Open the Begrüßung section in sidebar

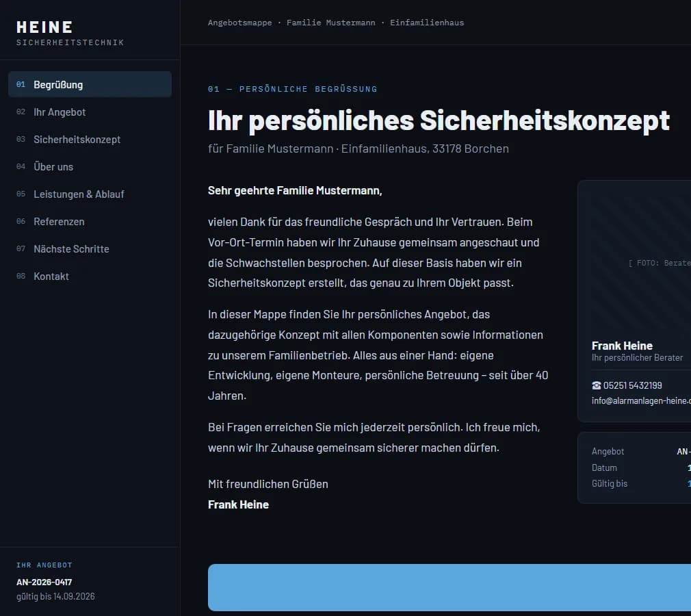90,84
